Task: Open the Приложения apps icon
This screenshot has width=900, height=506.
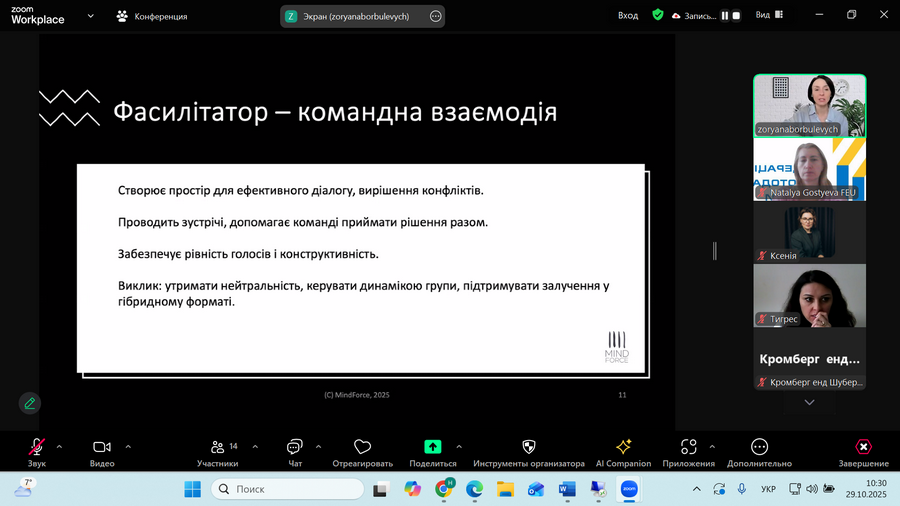Action: point(688,447)
